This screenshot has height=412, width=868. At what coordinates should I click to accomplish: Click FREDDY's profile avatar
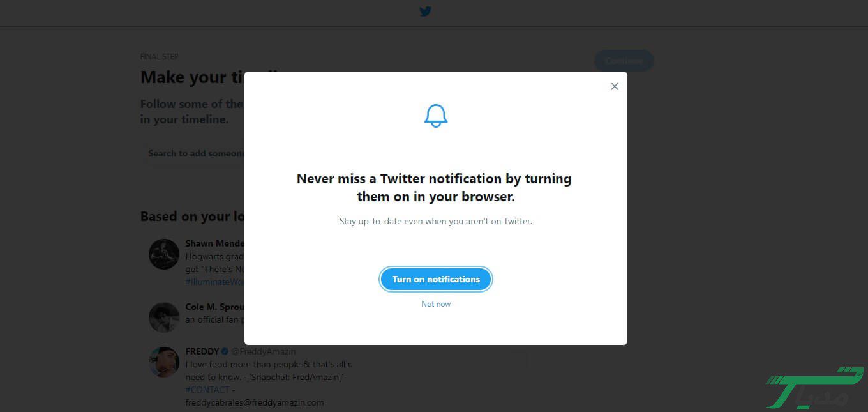click(164, 362)
